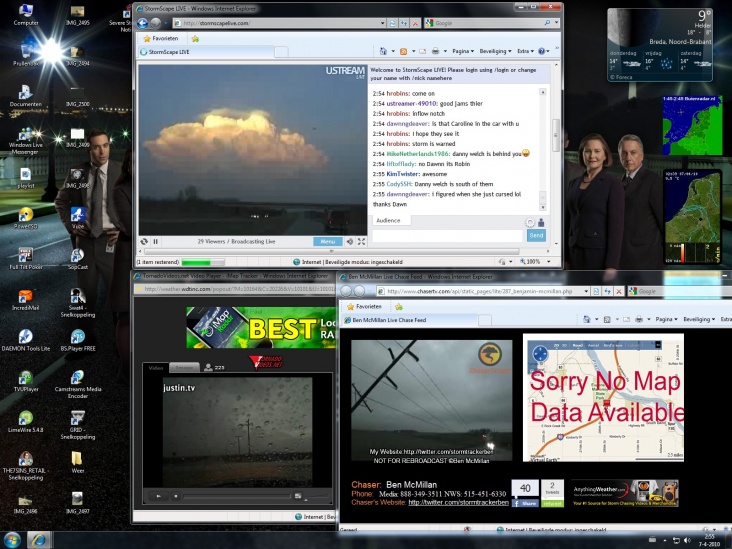Open a new tab in the StormScape window
This screenshot has height=549, width=732.
click(x=281, y=52)
